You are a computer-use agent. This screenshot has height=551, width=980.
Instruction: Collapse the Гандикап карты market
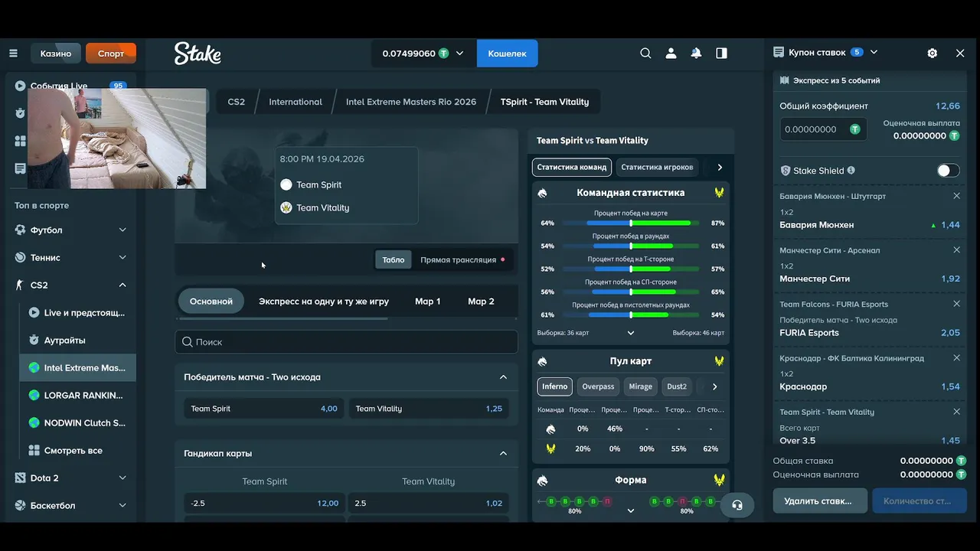503,453
